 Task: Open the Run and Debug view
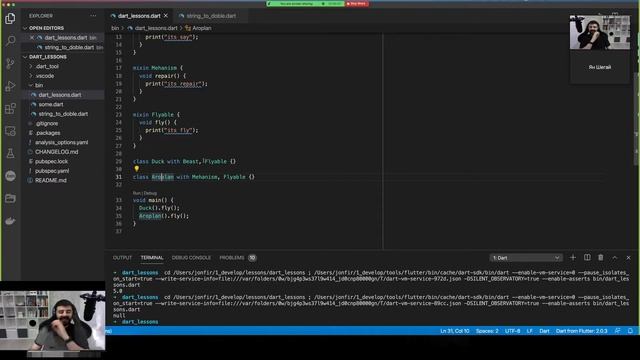10,86
